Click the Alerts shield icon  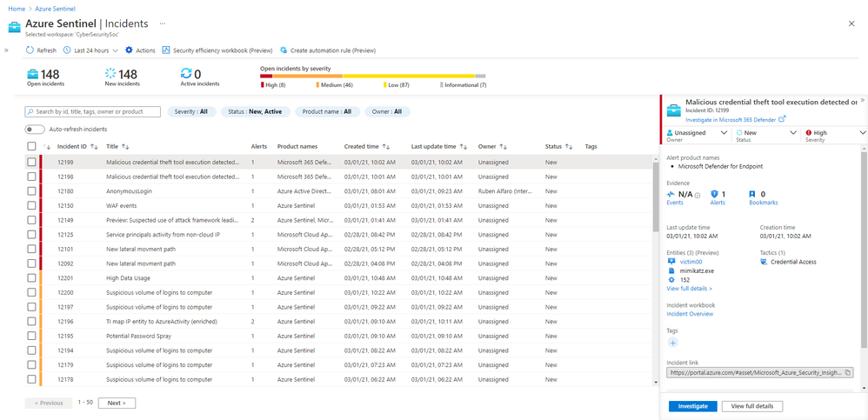(714, 194)
